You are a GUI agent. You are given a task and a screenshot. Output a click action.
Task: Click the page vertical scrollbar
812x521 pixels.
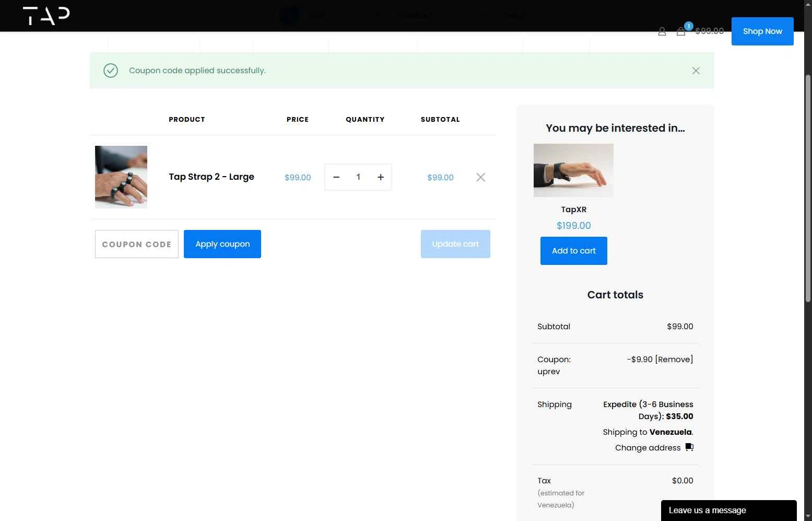point(808,188)
